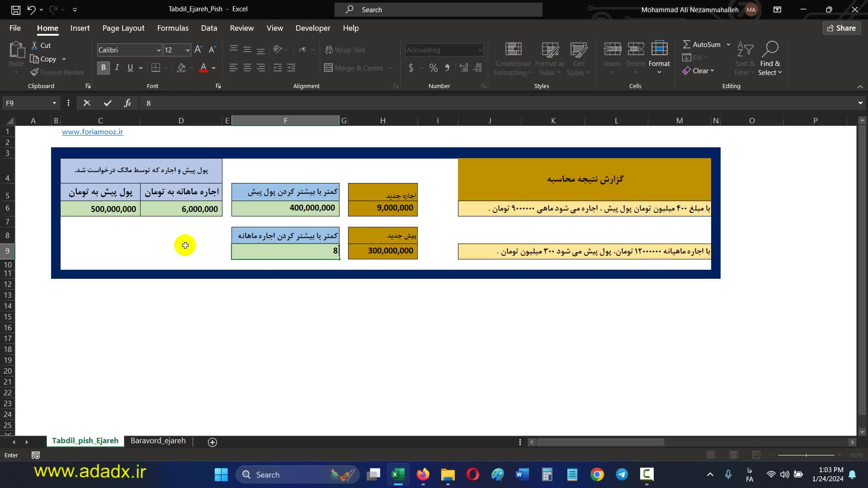
Task: Cancel the cell entry with X icon
Action: [x=87, y=103]
